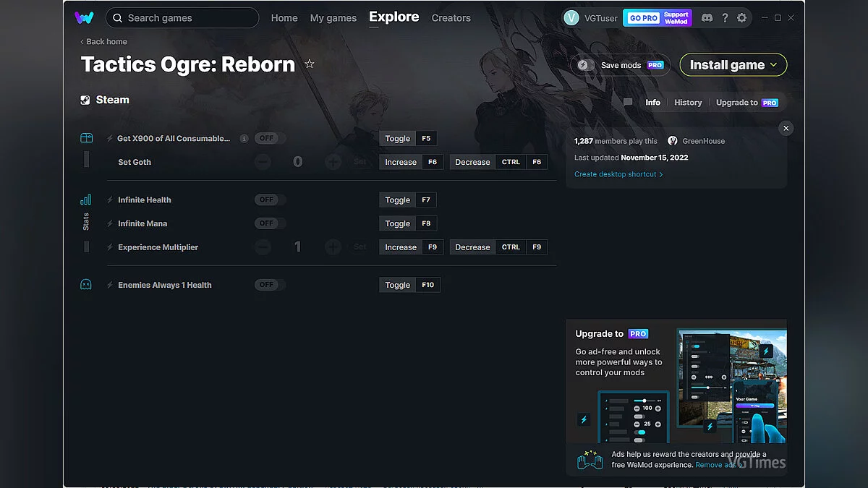This screenshot has width=868, height=488.
Task: Click lightning icon beside Experience Multiplier
Action: pyautogui.click(x=110, y=247)
